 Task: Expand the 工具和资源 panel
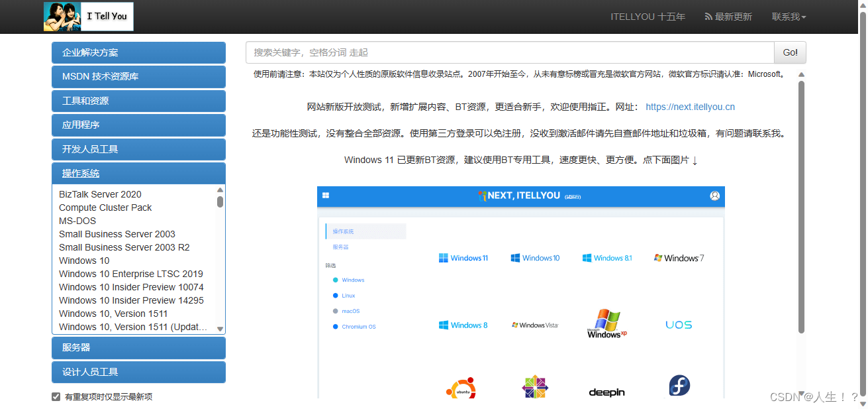pyautogui.click(x=138, y=101)
